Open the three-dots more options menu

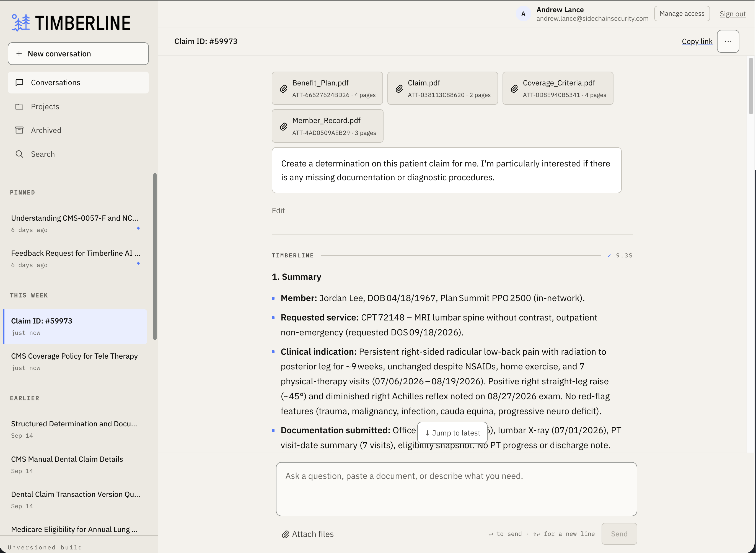pyautogui.click(x=728, y=41)
